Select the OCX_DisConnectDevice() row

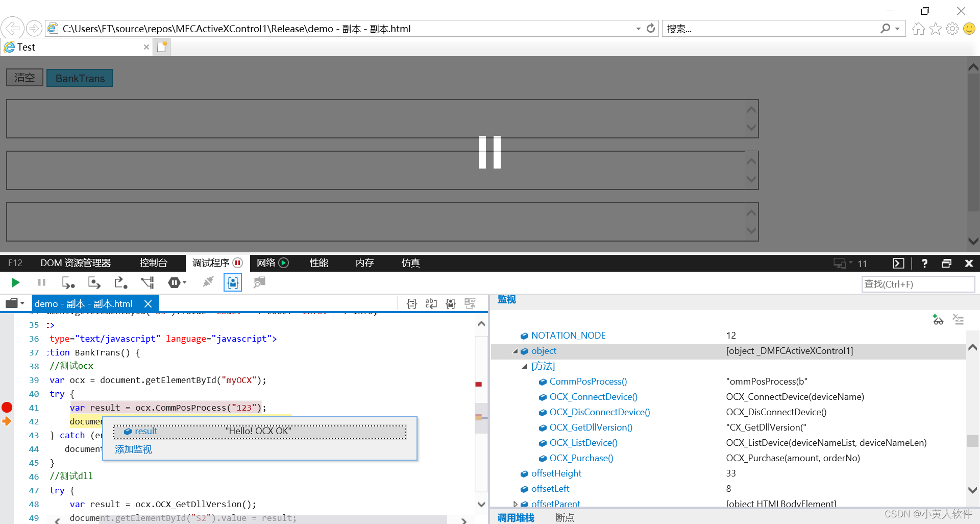(x=728, y=412)
